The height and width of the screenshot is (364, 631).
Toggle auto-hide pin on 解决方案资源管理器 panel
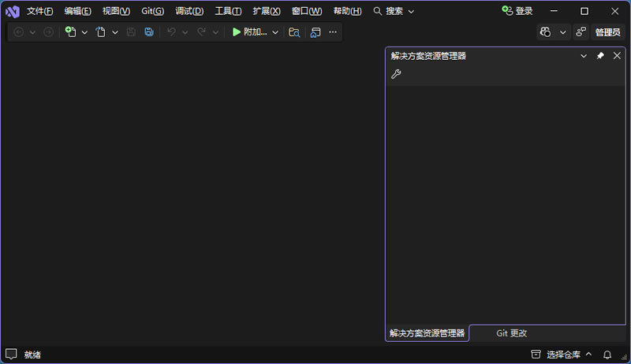point(600,56)
